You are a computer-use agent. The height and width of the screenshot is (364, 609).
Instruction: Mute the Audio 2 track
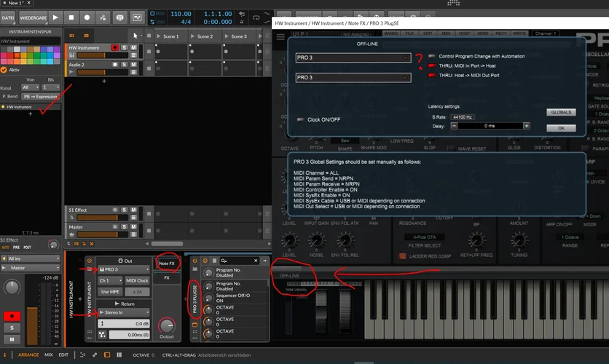(133, 64)
